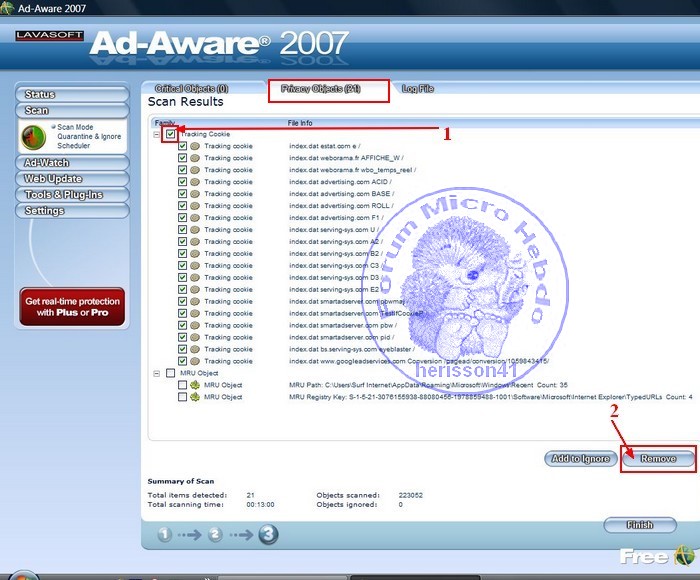Click cookie icon for wbo_temps_reel row
Viewport: 700px width, 580px height.
[x=195, y=170]
